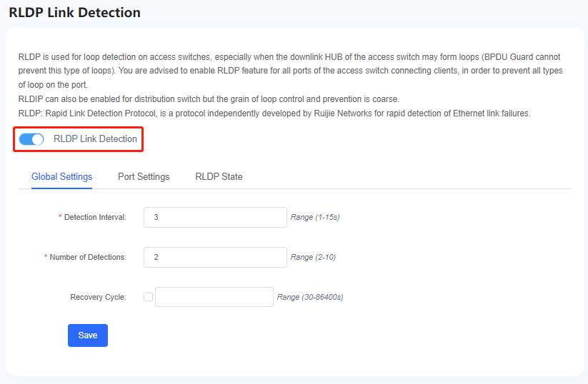Select the Global Settings tab
The image size is (588, 384).
(x=62, y=176)
